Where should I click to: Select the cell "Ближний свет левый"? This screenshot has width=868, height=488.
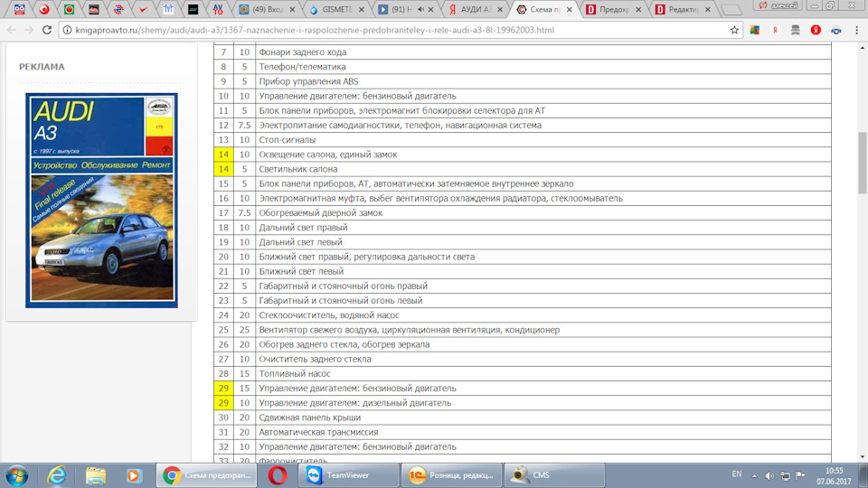coord(543,271)
